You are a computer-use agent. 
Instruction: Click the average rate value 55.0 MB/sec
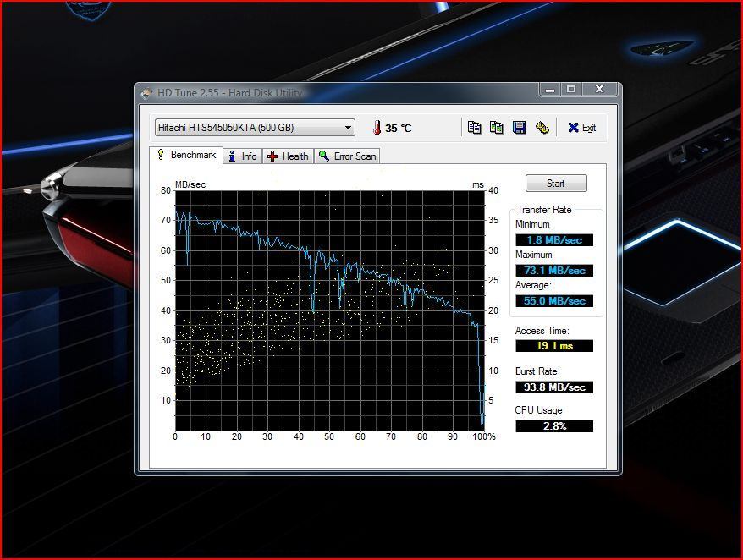click(x=554, y=301)
